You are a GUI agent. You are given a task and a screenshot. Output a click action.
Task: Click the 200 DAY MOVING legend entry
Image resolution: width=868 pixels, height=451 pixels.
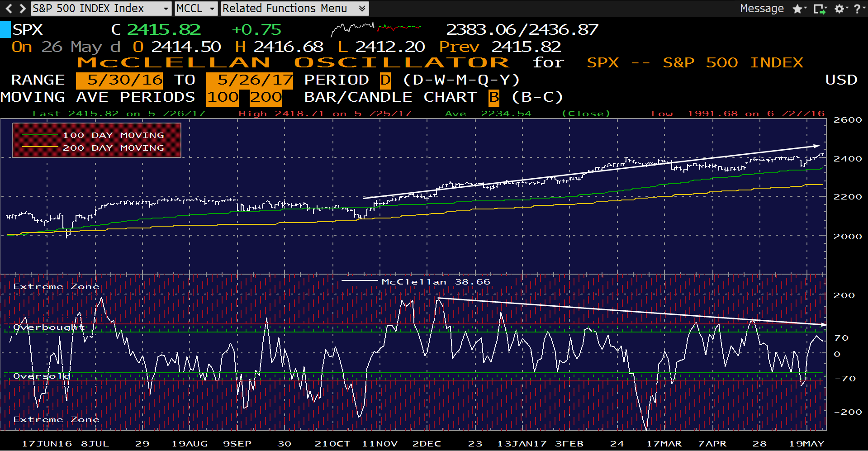(x=93, y=148)
